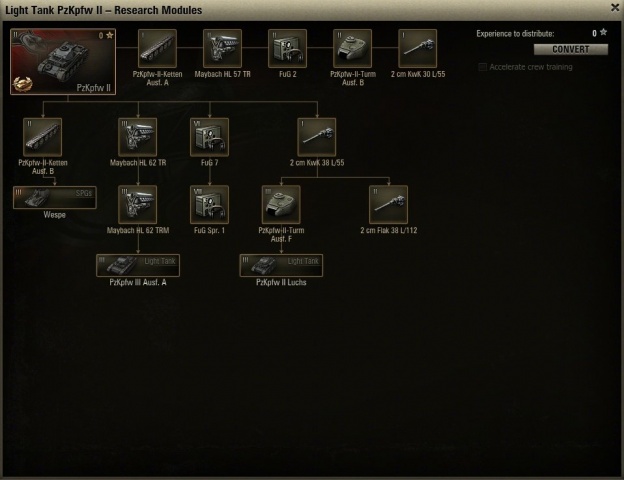This screenshot has width=624, height=480.
Task: Click the Experience to distribute star icon
Action: 603,32
